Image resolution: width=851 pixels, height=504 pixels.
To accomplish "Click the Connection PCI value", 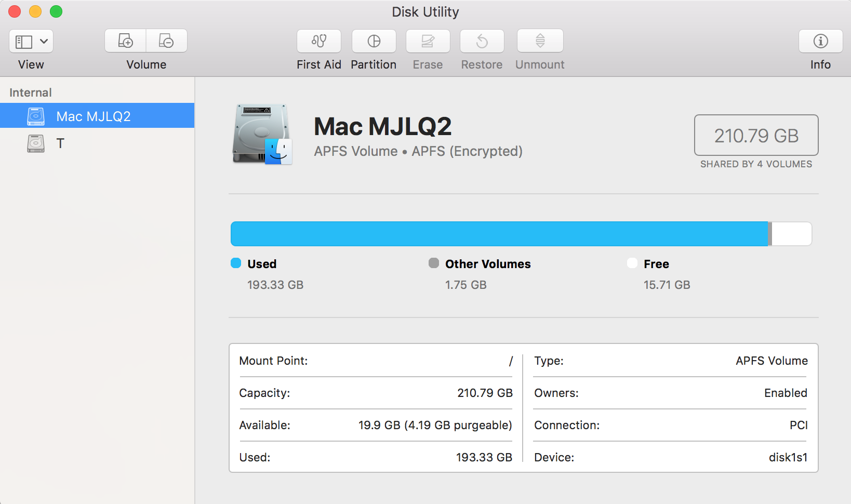I will tap(799, 425).
